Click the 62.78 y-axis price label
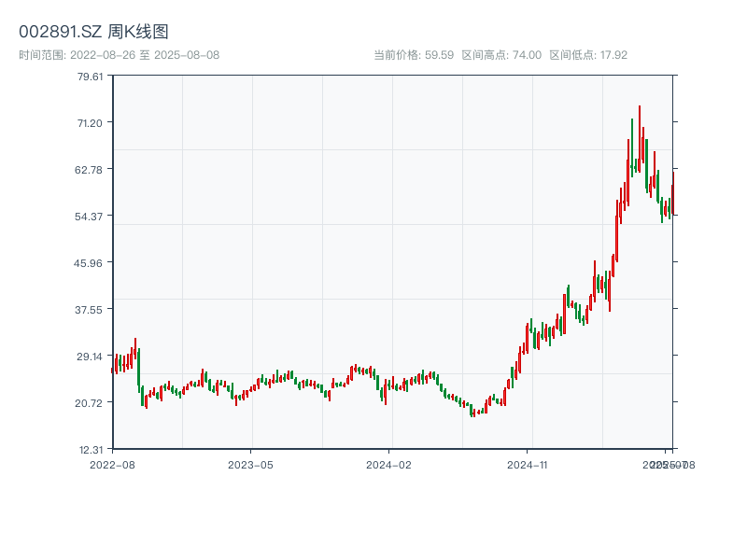747x560 pixels. point(90,170)
